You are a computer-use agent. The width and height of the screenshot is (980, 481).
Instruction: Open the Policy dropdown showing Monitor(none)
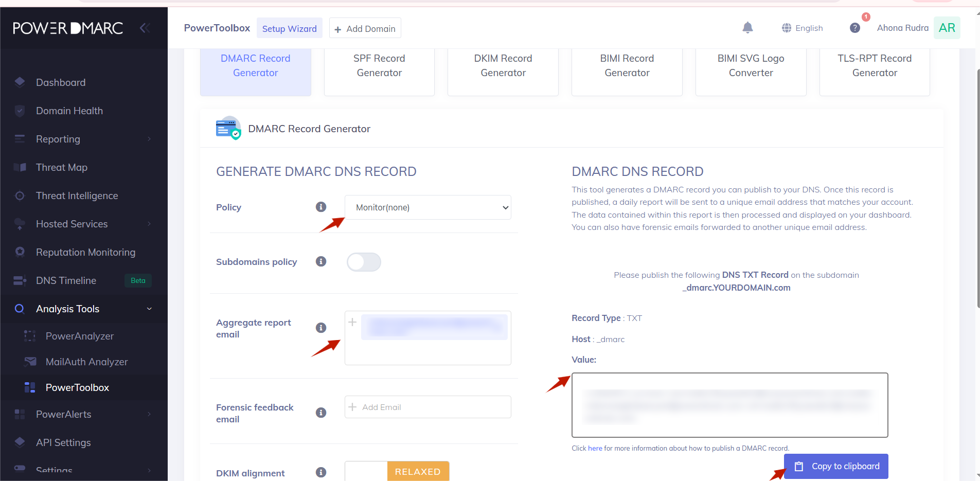click(x=427, y=207)
